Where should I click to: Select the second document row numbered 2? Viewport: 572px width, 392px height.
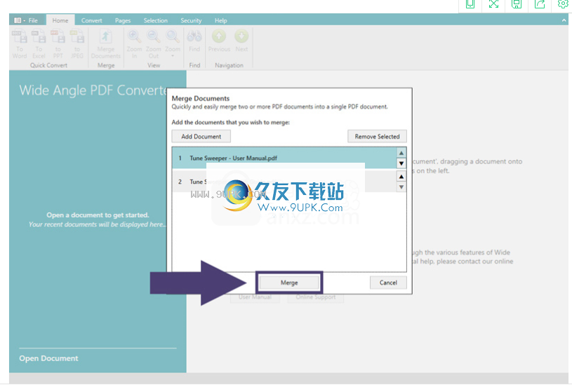[x=284, y=181]
